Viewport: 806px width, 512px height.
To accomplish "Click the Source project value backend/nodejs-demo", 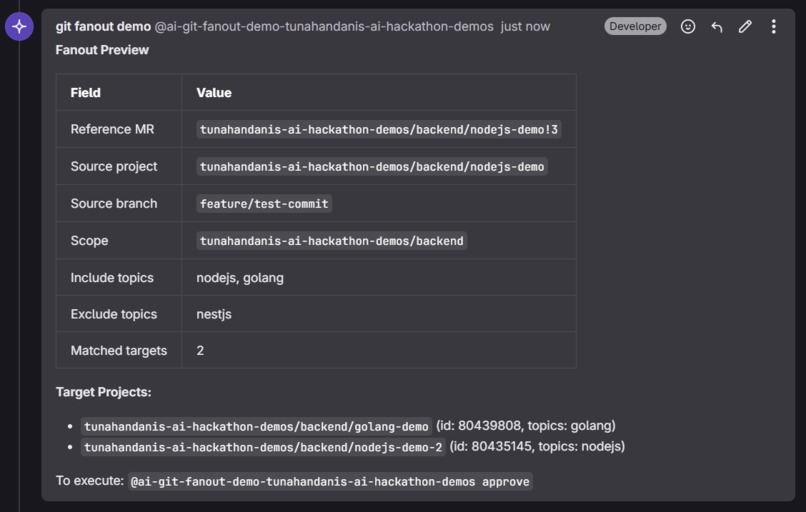I will (x=372, y=167).
